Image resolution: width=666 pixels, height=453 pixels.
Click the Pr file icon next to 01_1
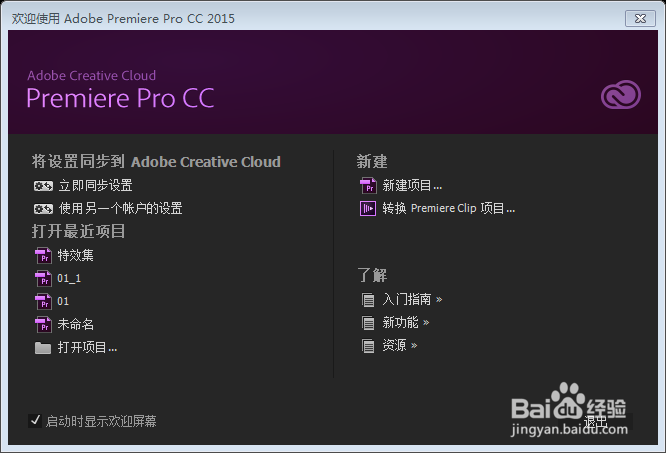(43, 279)
